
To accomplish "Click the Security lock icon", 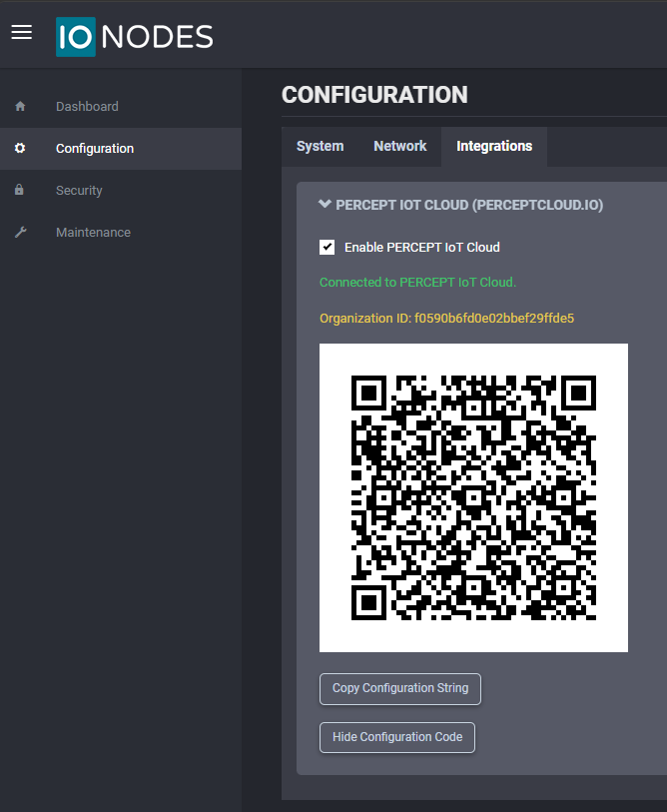I will [19, 190].
